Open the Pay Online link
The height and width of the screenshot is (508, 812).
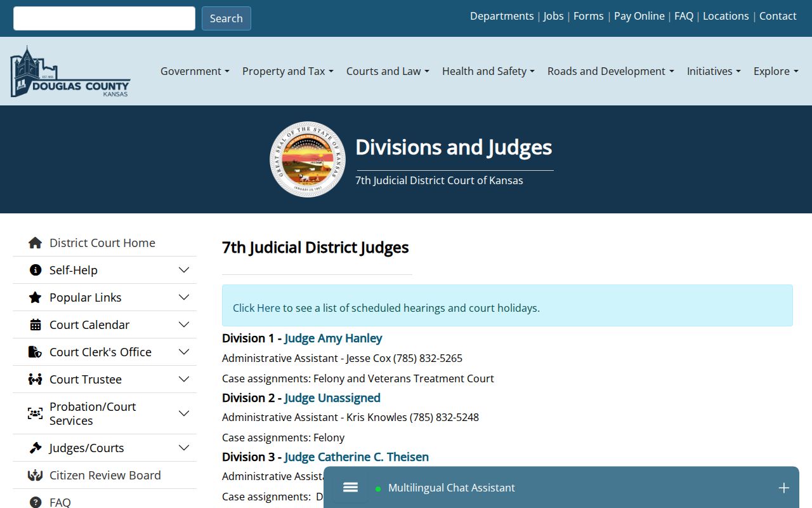[x=639, y=16]
